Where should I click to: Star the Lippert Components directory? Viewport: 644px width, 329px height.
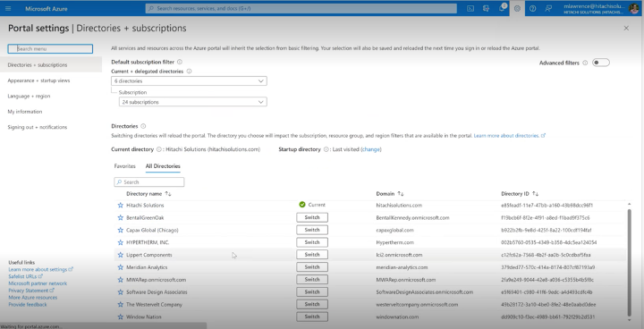point(121,255)
